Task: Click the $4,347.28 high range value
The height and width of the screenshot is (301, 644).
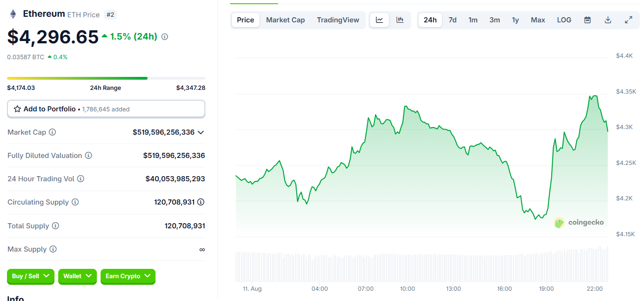Action: tap(191, 88)
